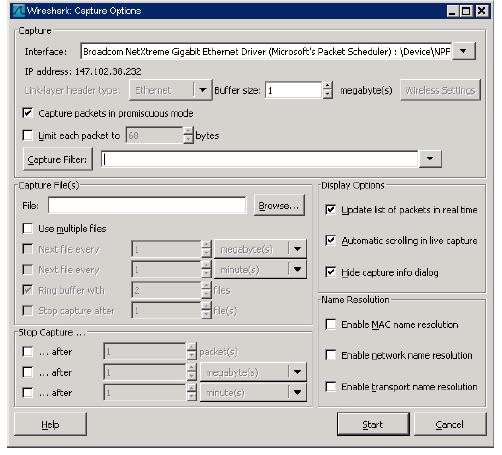Click the Wireshark logo in title bar

(x=18, y=11)
